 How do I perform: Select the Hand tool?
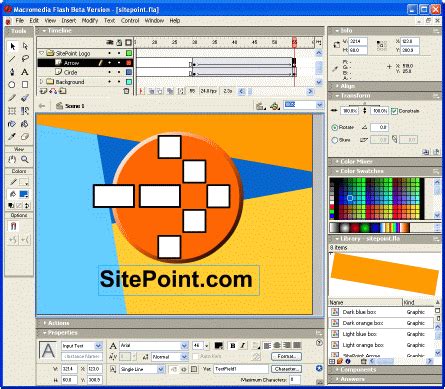pyautogui.click(x=12, y=159)
